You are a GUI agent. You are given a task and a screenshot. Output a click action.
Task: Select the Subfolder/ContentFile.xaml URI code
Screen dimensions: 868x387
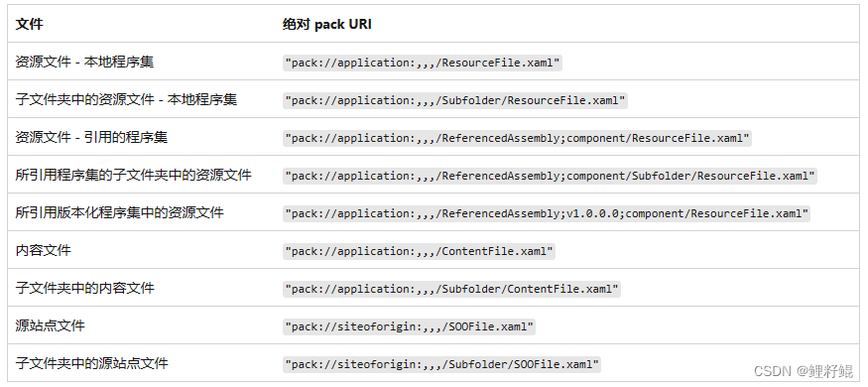[451, 289]
